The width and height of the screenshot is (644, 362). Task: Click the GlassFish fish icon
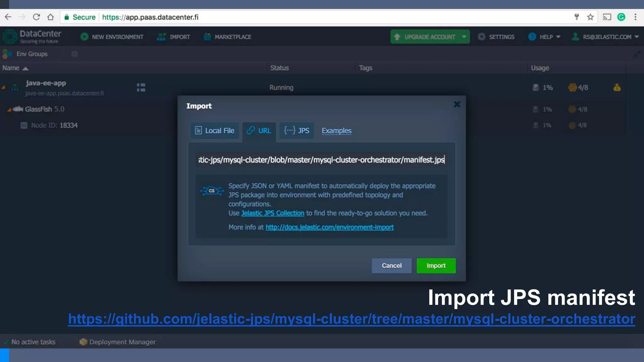pos(18,109)
